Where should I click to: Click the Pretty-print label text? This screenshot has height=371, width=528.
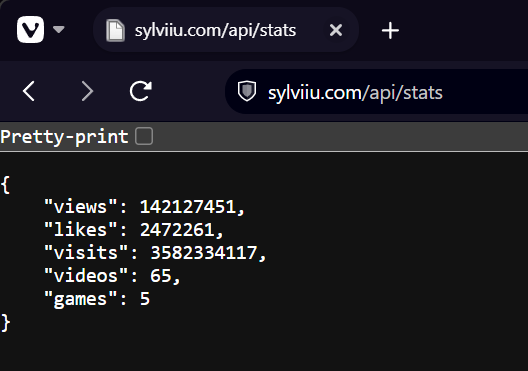(64, 137)
